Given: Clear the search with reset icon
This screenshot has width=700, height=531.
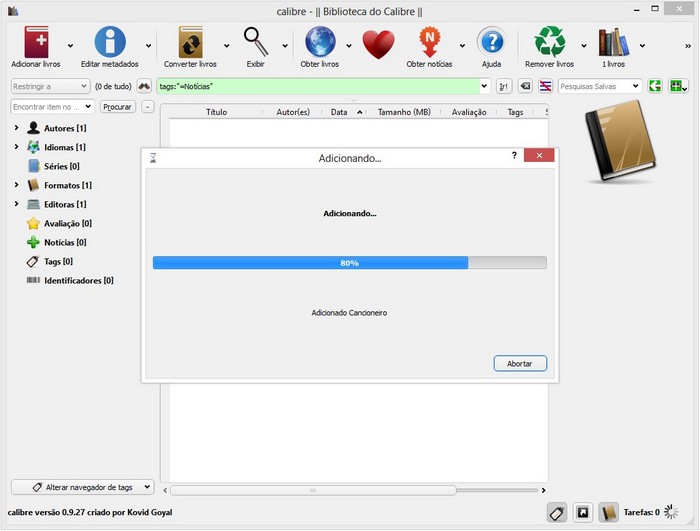Looking at the screenshot, I should tap(525, 86).
